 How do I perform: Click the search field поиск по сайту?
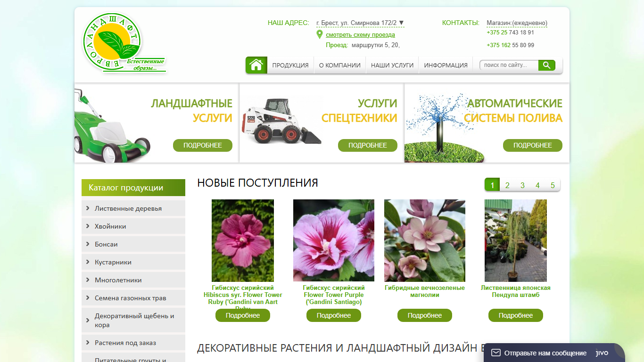point(509,65)
